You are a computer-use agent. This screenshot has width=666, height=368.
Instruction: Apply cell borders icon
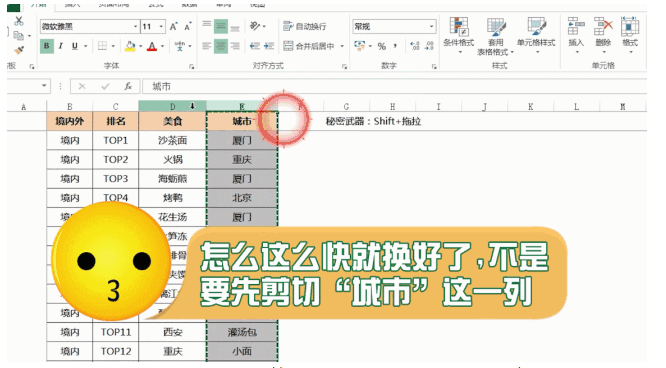point(102,46)
